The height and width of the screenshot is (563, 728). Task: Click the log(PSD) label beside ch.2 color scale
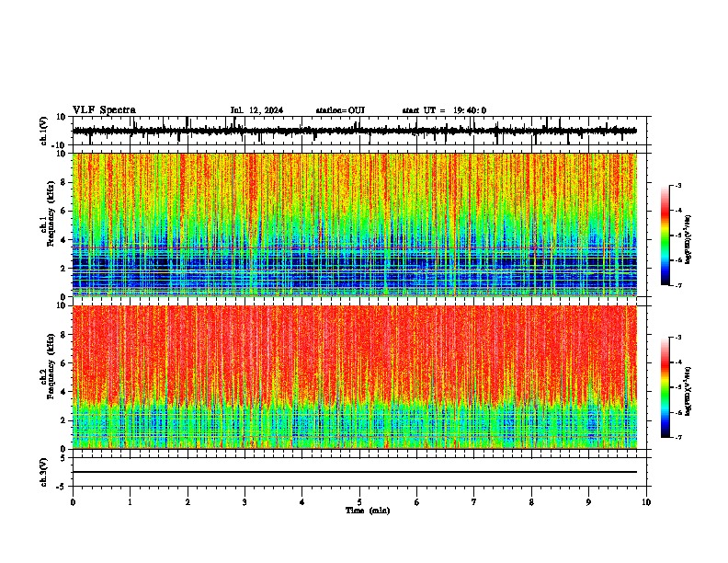coord(688,392)
